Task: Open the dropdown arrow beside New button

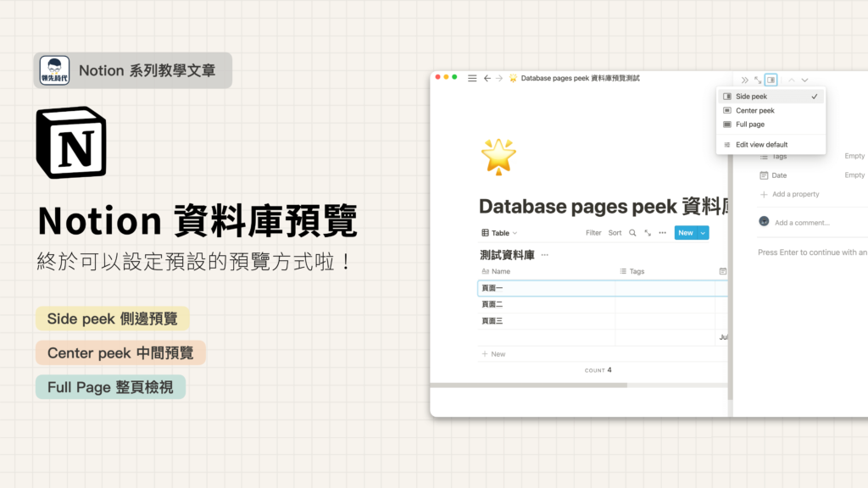Action: [x=703, y=233]
